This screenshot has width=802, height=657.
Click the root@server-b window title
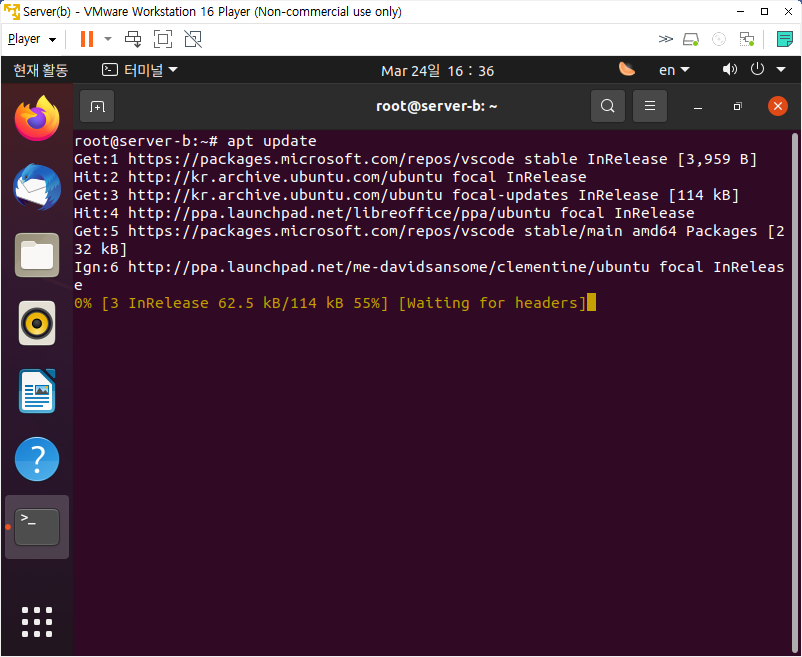point(437,106)
